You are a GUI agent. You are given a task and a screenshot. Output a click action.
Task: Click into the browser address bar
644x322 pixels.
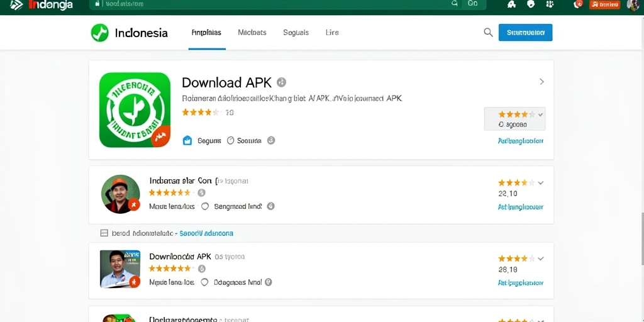(287, 4)
